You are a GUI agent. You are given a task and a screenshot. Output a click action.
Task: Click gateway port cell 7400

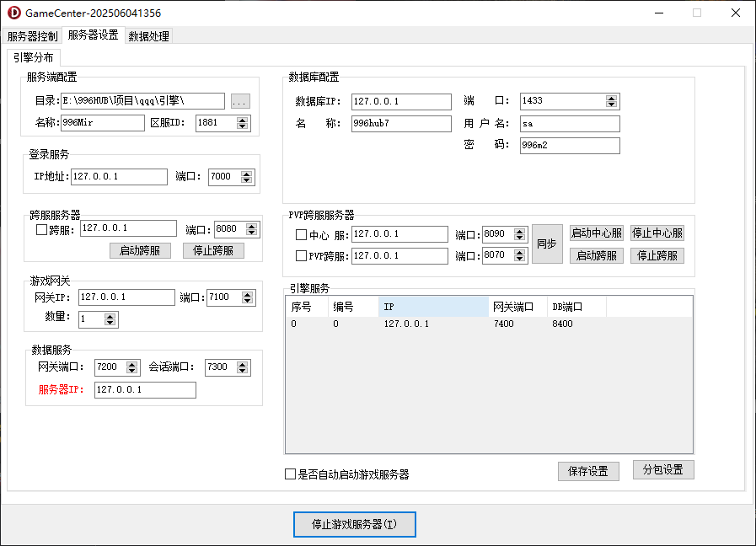tap(504, 324)
